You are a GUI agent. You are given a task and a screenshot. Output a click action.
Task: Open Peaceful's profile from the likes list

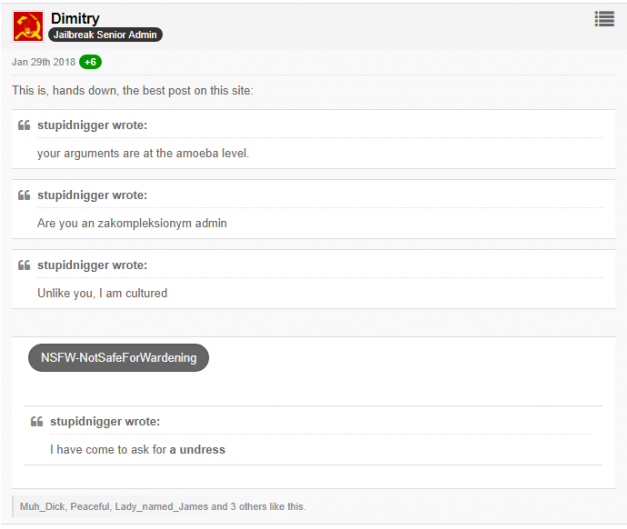click(x=91, y=507)
